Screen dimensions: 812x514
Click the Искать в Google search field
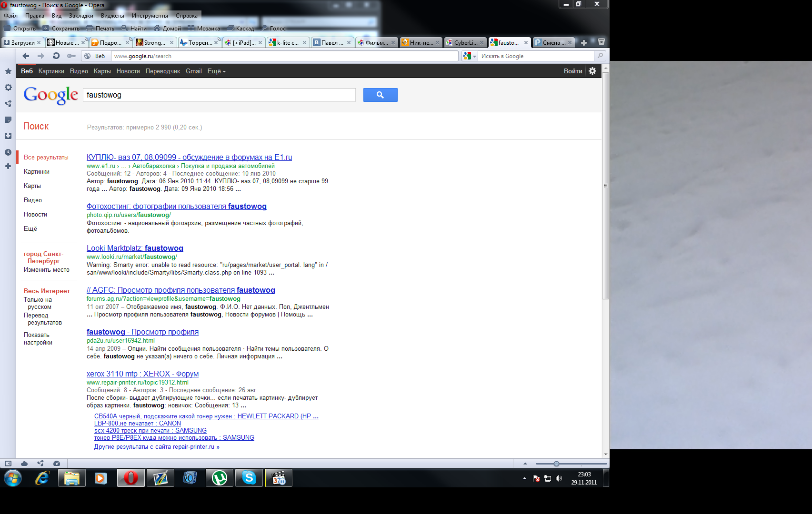(x=536, y=56)
